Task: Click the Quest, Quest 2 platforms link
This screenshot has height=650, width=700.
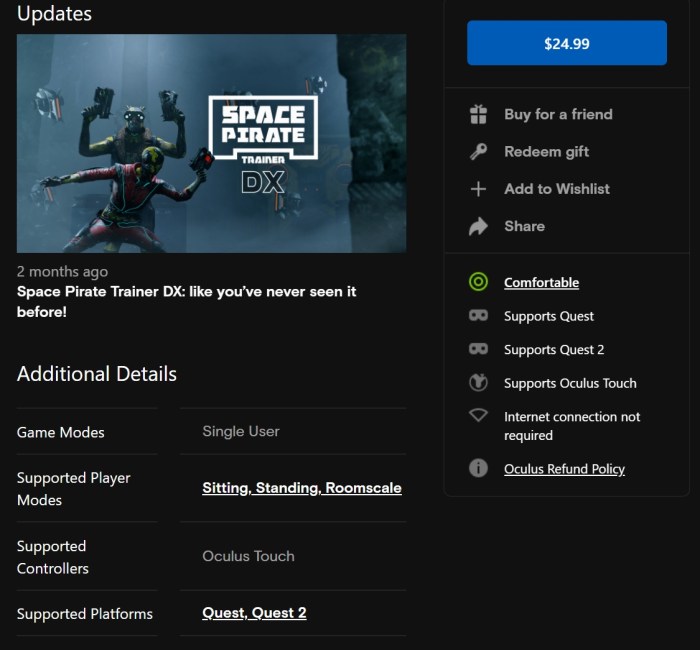Action: (254, 613)
